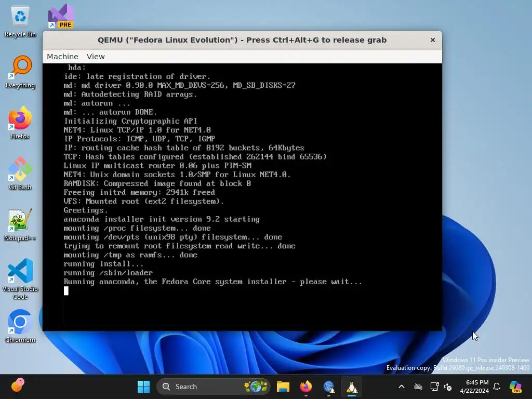The height and width of the screenshot is (399, 532).
Task: Click 'VFS: Mounted root (ext2 filesystem).' line
Action: point(144,202)
